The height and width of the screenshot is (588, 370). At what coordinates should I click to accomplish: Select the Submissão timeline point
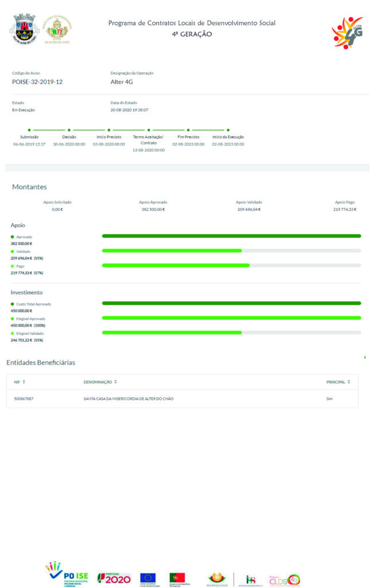pyautogui.click(x=29, y=130)
